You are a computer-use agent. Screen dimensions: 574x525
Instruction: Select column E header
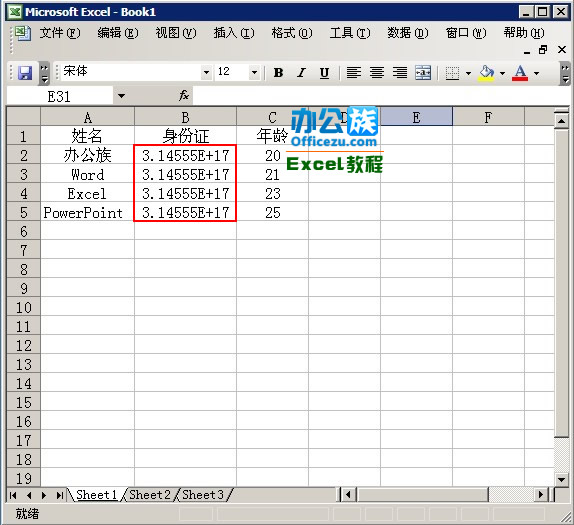(417, 118)
